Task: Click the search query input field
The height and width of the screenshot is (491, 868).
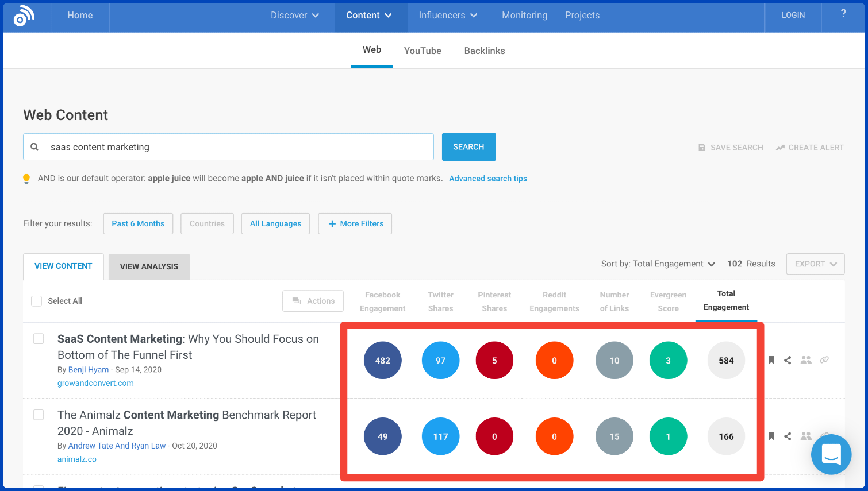Action: pyautogui.click(x=228, y=147)
